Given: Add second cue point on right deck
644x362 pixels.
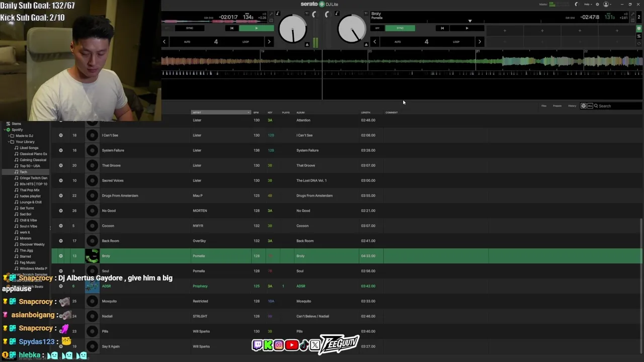Looking at the screenshot, I should pos(542,31).
